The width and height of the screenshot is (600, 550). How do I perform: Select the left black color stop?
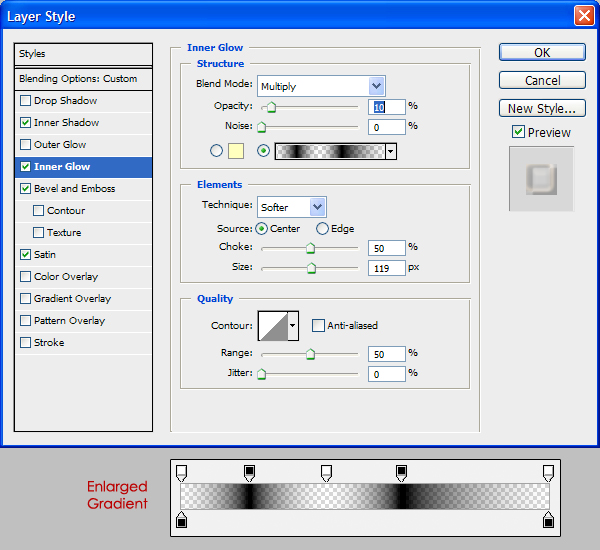[181, 519]
